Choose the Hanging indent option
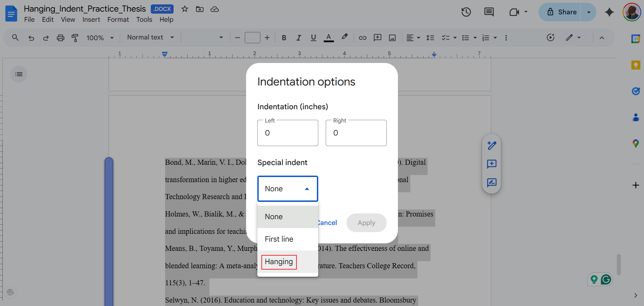 click(288, 262)
